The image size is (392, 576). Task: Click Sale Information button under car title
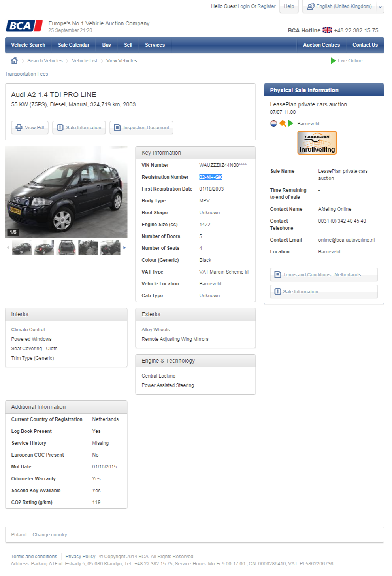[x=79, y=127]
